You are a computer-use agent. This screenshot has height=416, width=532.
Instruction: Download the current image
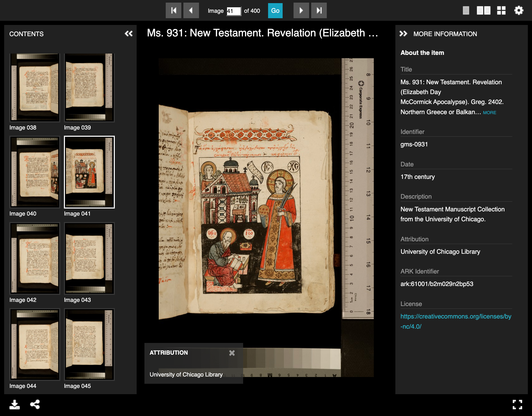(x=15, y=405)
